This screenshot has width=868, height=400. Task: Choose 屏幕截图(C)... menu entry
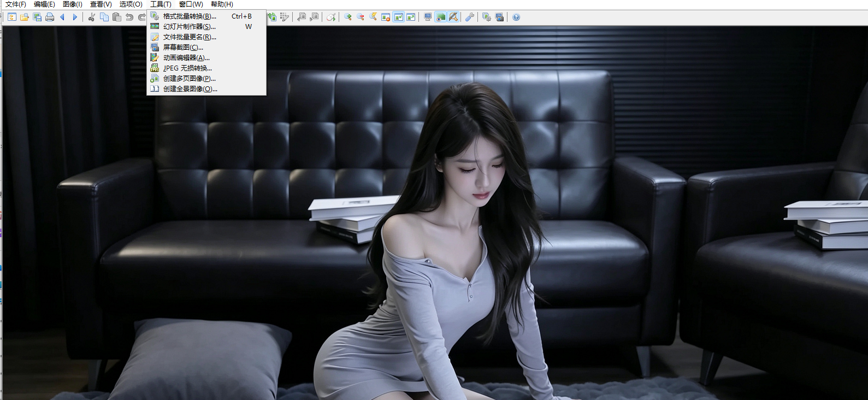pyautogui.click(x=206, y=48)
